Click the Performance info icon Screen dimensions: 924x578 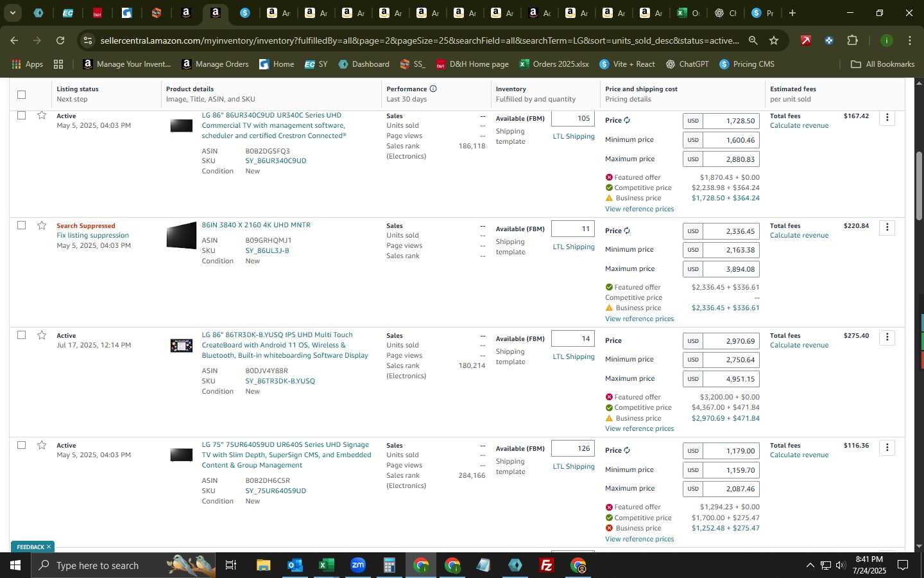[433, 89]
